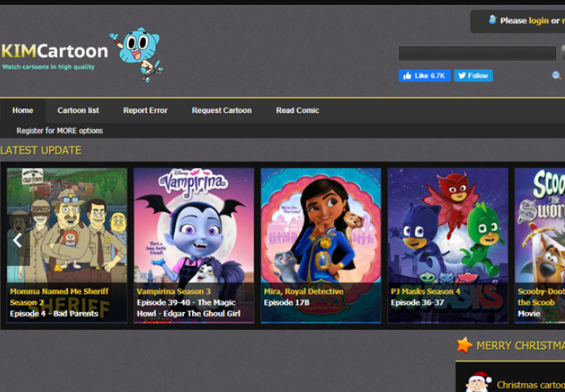Click the KIMCartoon logo text
Viewport: 565px width, 392px height.
pyautogui.click(x=54, y=51)
